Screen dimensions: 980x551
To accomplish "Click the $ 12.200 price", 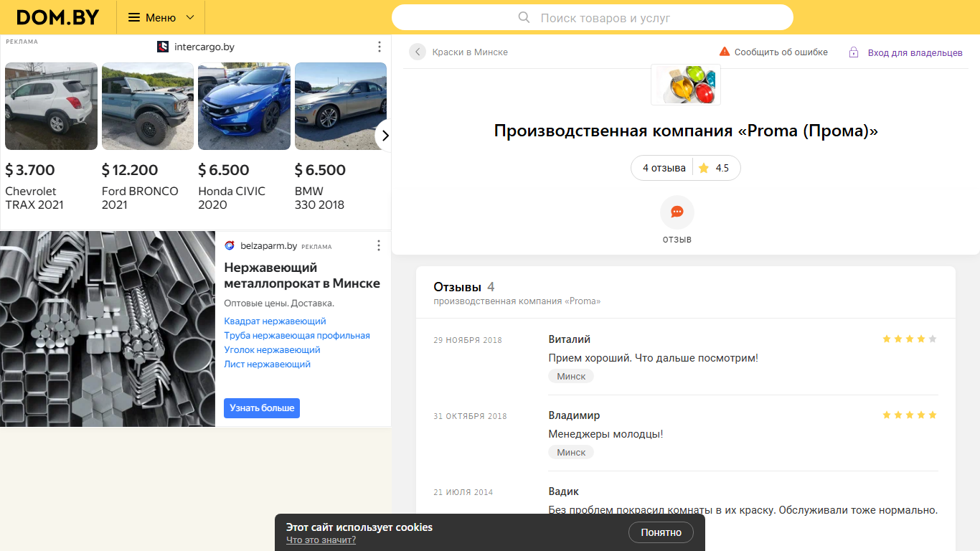I will [x=130, y=170].
